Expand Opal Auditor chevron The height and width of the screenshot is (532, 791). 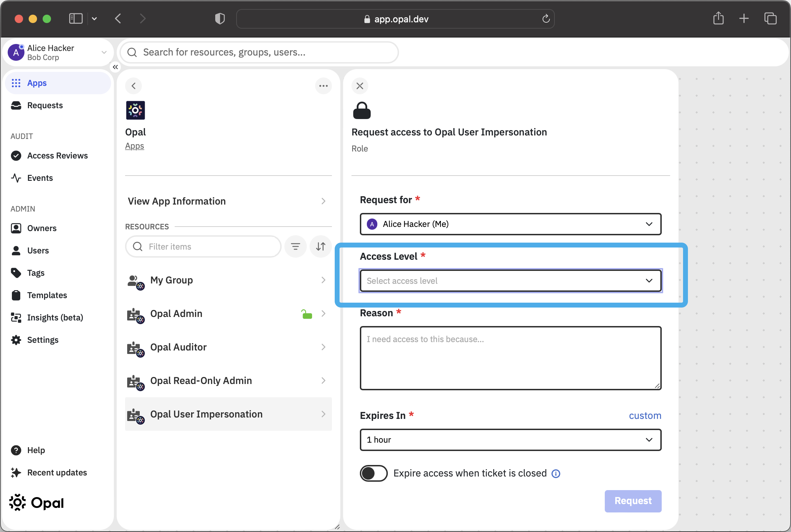pos(324,347)
